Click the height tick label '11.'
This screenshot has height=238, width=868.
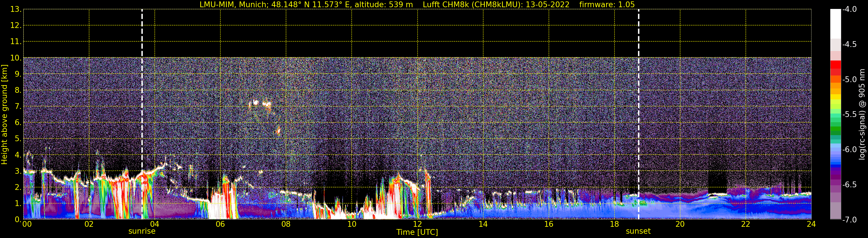click(16, 42)
